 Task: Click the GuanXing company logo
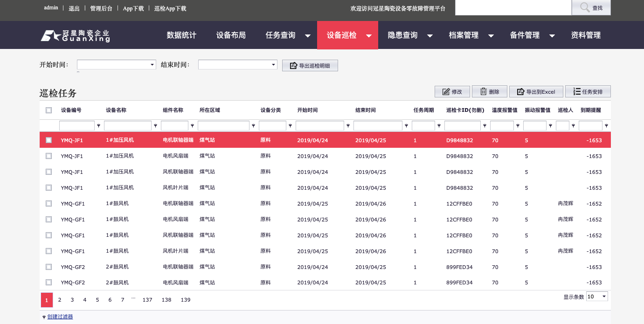(x=75, y=35)
